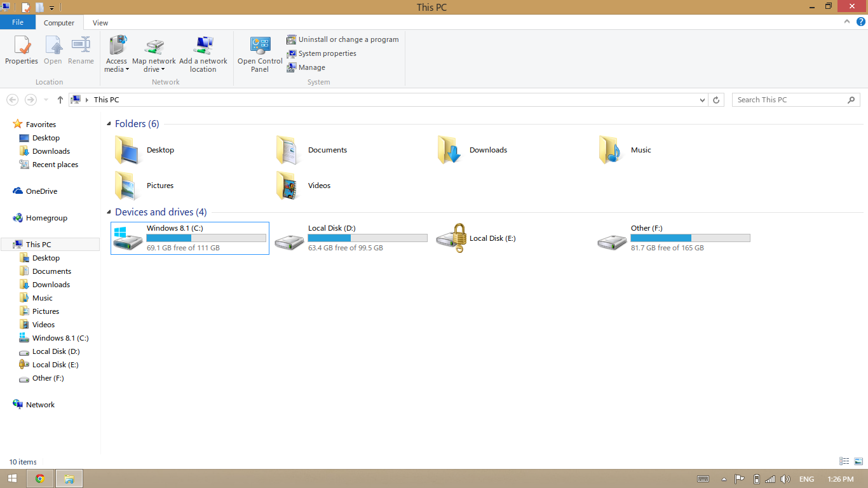Image resolution: width=868 pixels, height=488 pixels.
Task: Refresh the This PC view
Action: (x=717, y=100)
